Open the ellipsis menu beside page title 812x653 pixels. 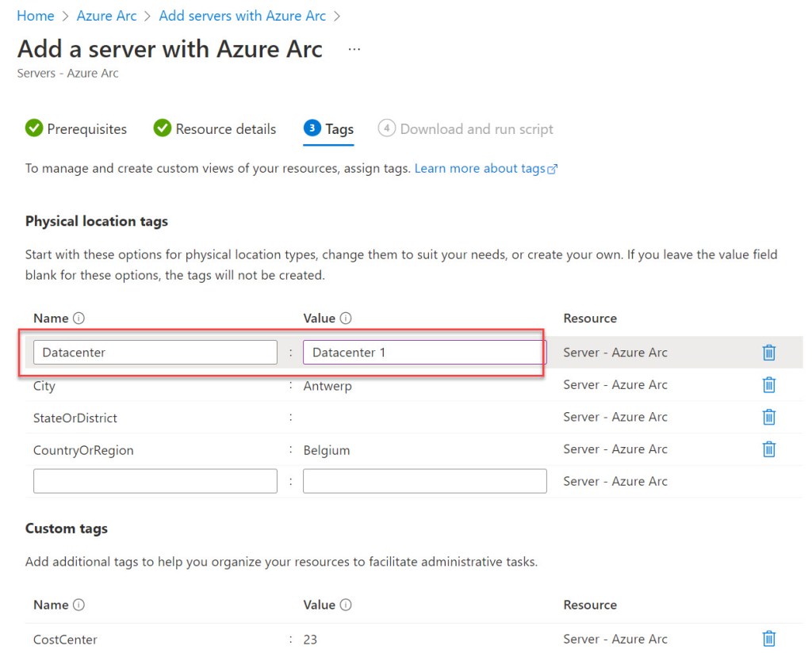click(354, 49)
